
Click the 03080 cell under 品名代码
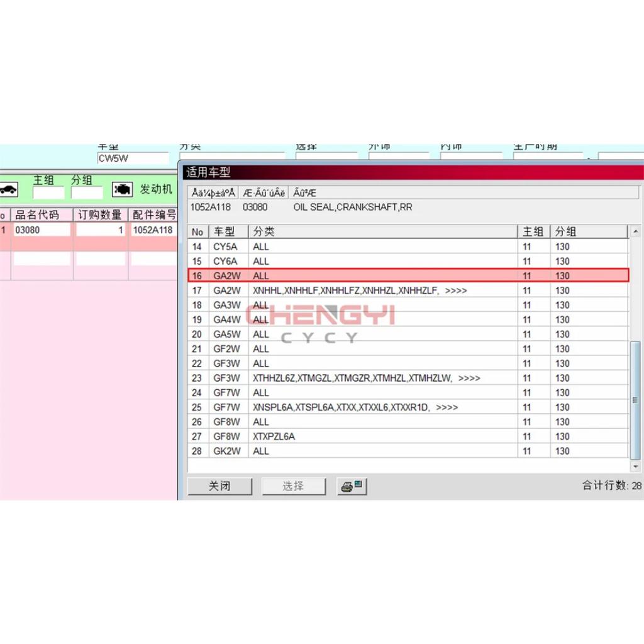click(x=42, y=230)
